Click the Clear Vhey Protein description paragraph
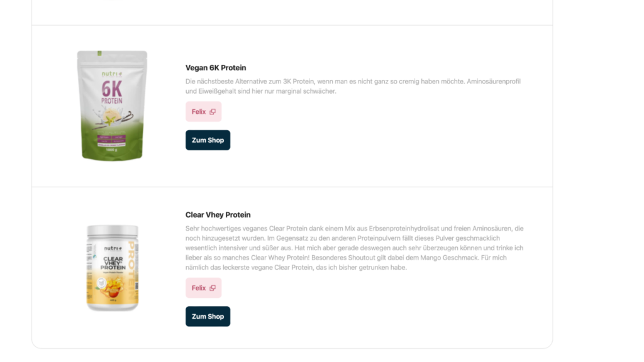The height and width of the screenshot is (362, 644). coord(355,248)
